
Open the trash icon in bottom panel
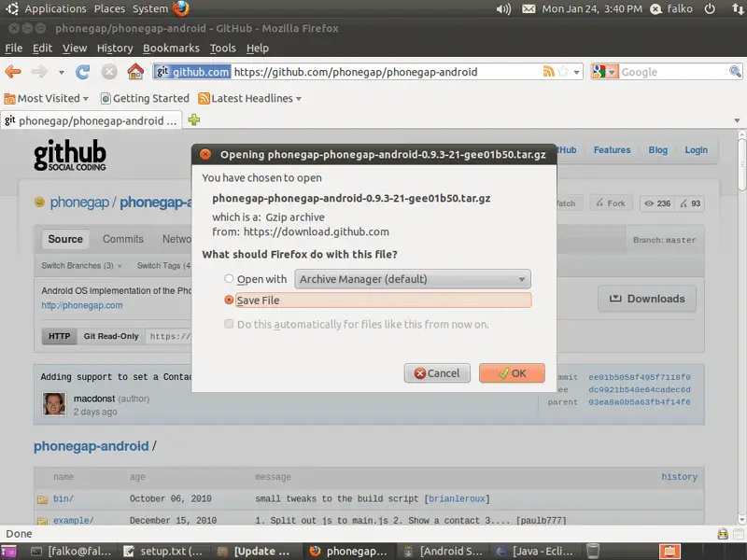[593, 551]
